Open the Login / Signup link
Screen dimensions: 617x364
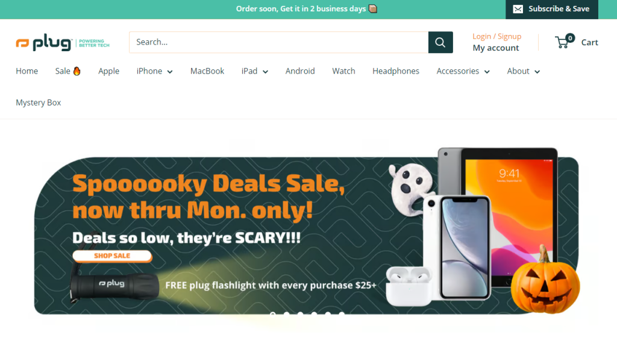[496, 36]
